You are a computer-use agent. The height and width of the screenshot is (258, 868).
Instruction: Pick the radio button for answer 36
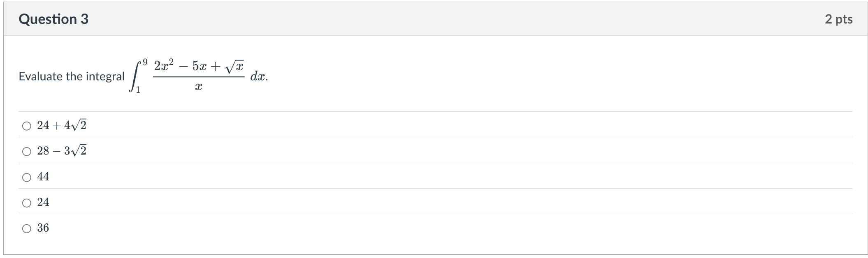[x=27, y=229]
